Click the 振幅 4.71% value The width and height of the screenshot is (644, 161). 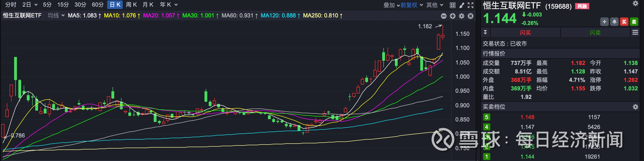[577, 80]
